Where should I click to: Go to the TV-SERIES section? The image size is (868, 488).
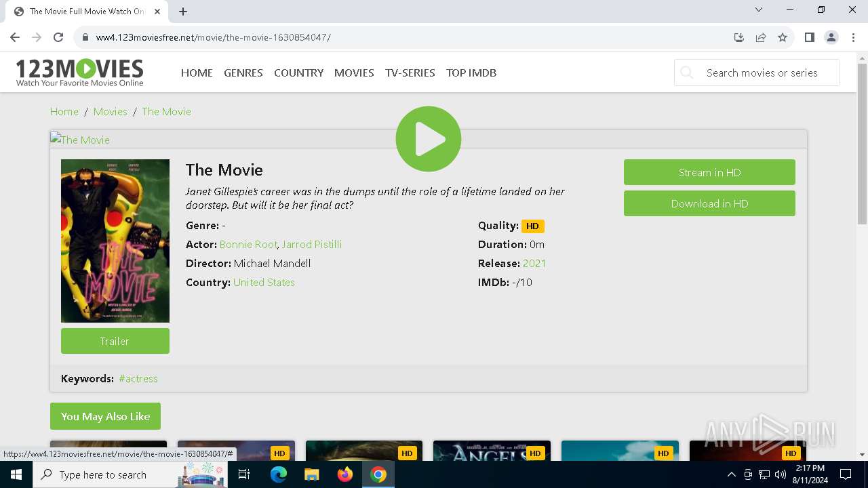[x=410, y=73]
